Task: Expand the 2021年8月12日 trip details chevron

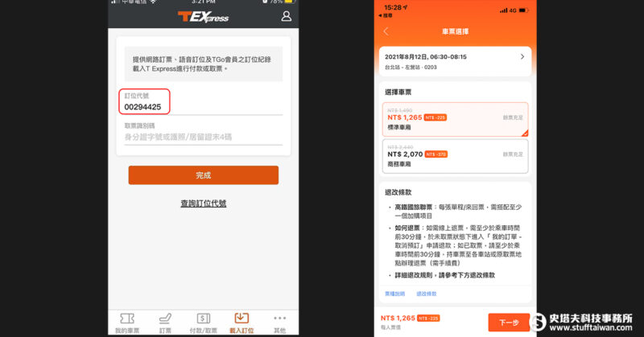Action: point(522,56)
